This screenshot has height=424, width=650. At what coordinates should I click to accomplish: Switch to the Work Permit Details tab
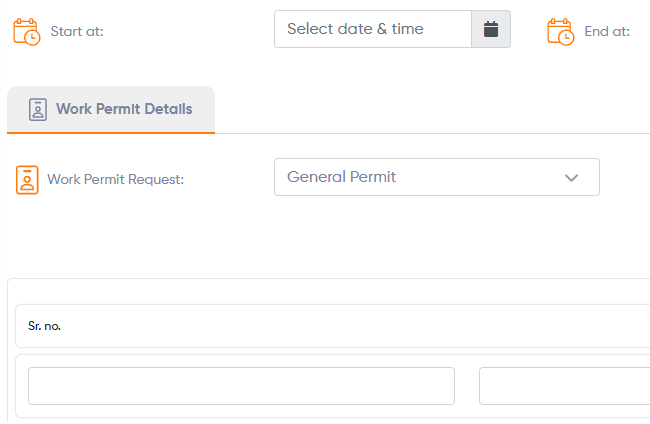point(111,110)
